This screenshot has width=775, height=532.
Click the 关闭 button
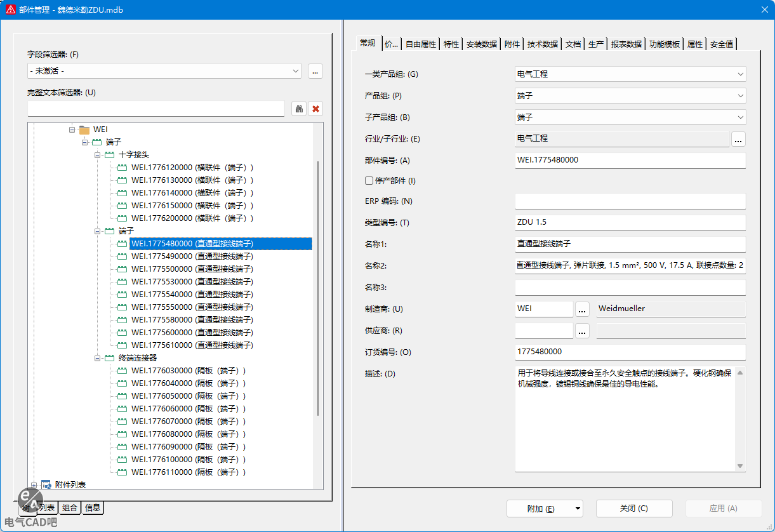pos(633,509)
